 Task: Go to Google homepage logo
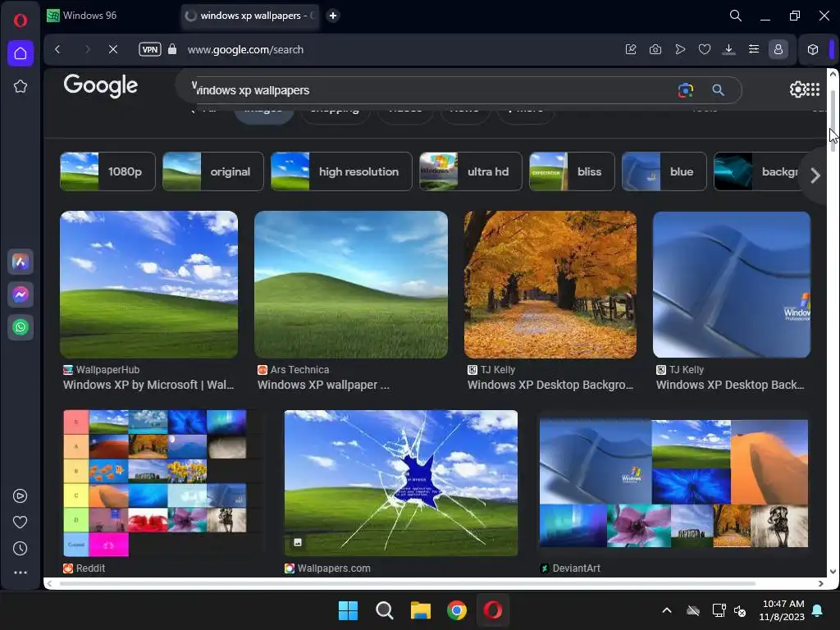(x=101, y=85)
